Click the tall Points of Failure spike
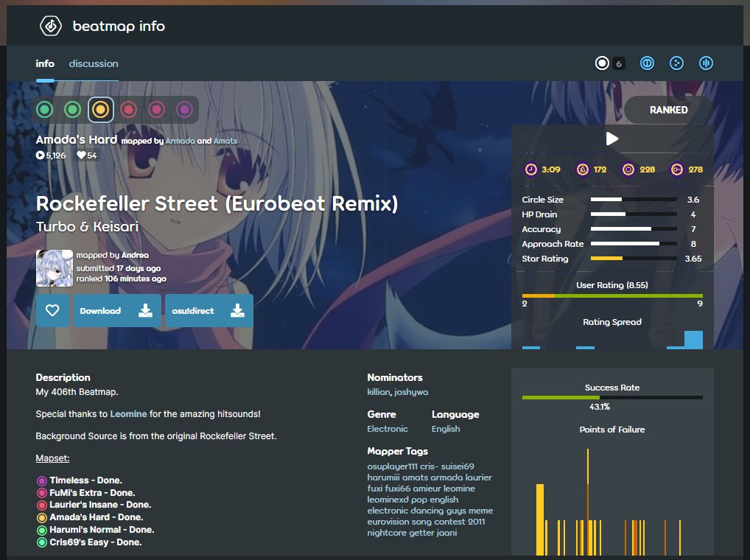 point(588,502)
